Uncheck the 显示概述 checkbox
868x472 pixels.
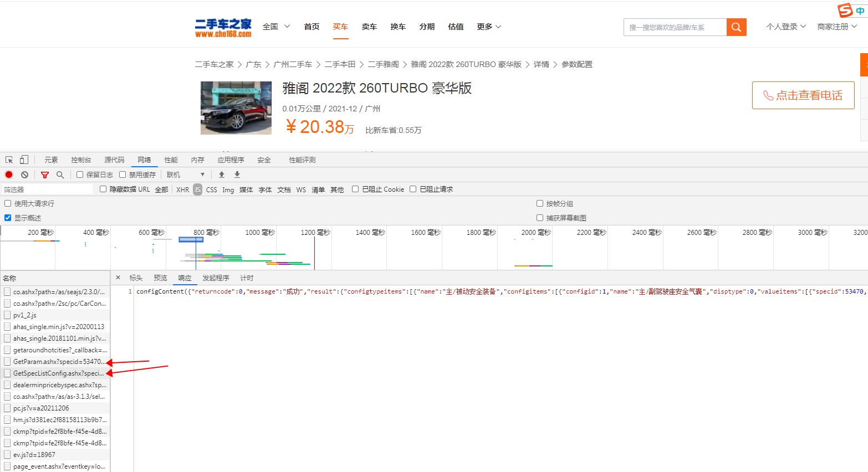7,217
